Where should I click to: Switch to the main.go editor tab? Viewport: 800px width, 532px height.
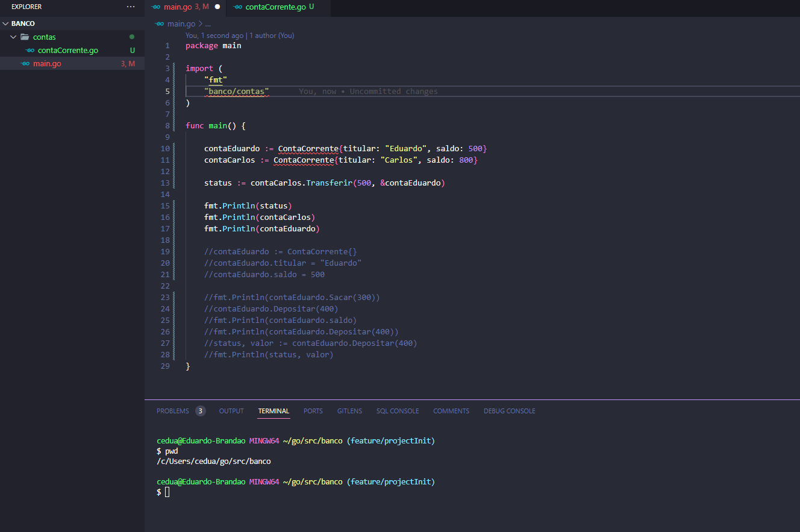coord(185,7)
